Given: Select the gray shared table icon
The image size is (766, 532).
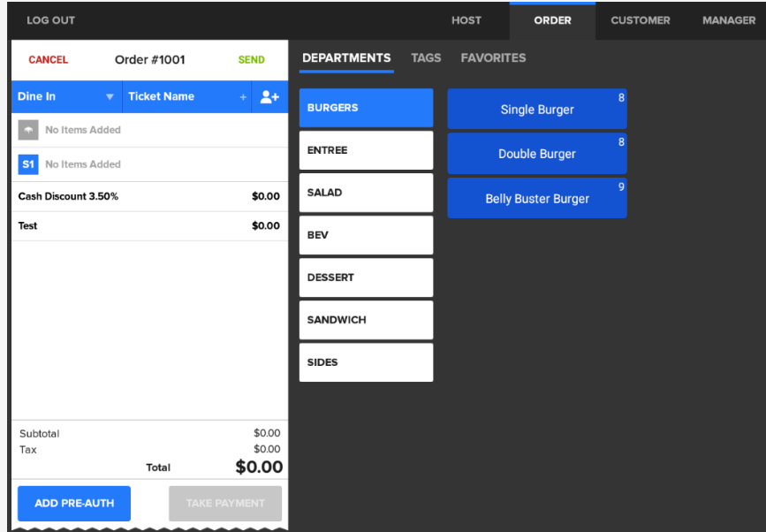Looking at the screenshot, I should tap(28, 130).
